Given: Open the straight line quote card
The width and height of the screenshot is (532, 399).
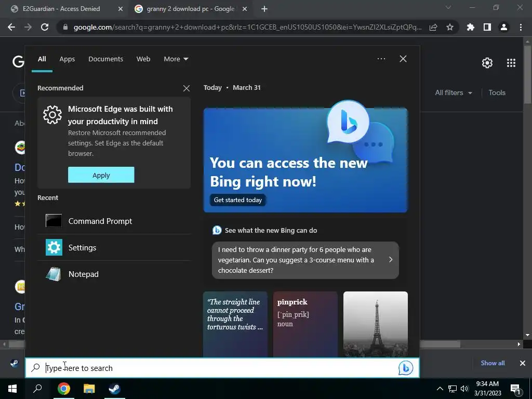Looking at the screenshot, I should (x=235, y=324).
